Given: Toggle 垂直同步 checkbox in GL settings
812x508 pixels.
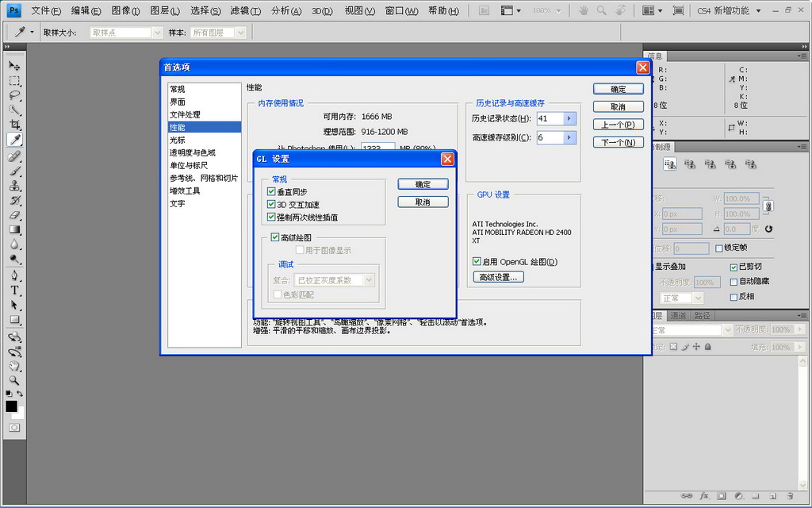Looking at the screenshot, I should [271, 192].
